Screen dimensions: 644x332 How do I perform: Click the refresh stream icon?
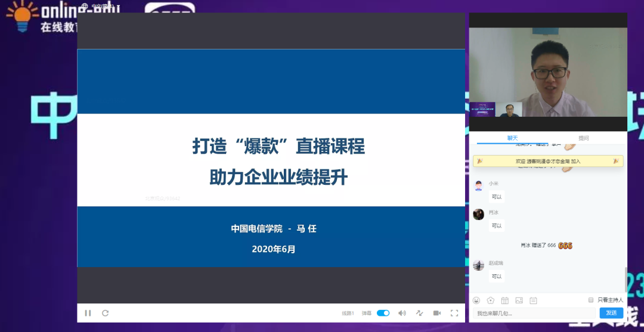106,313
